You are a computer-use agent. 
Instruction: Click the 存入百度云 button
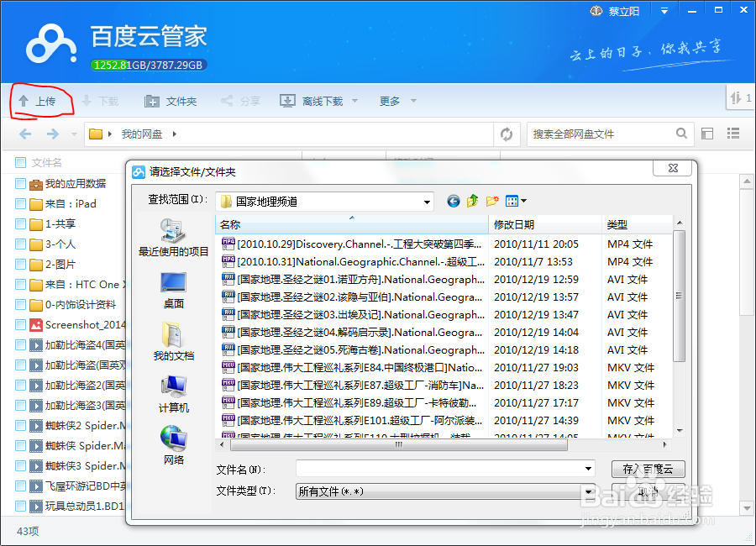(648, 469)
